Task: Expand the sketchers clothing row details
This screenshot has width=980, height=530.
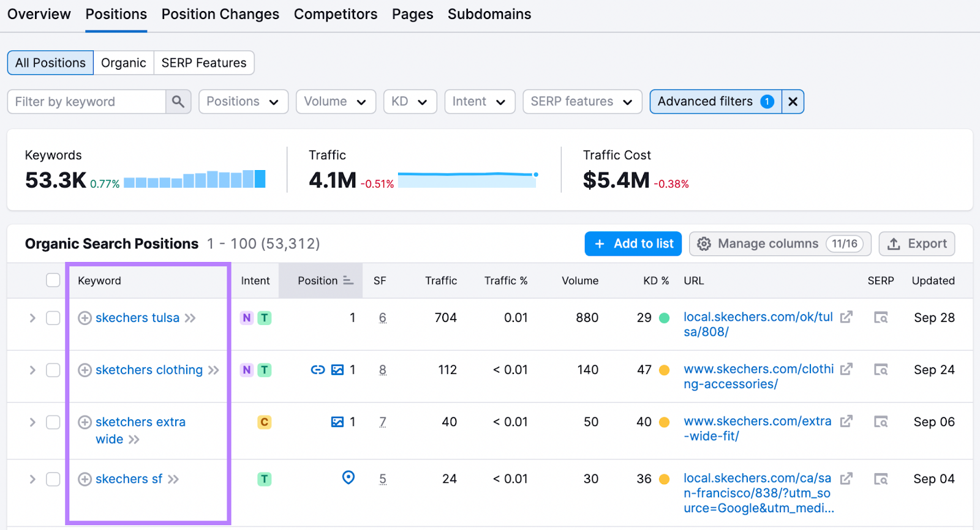Action: pyautogui.click(x=32, y=370)
